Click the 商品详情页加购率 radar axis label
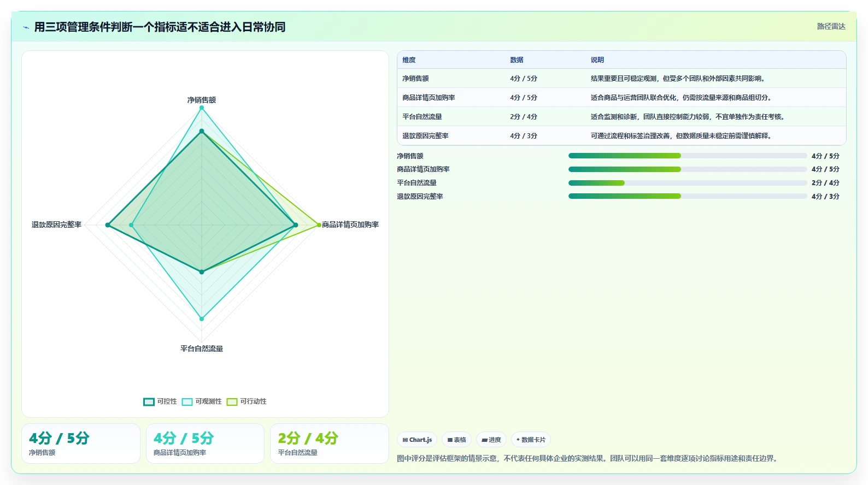The height and width of the screenshot is (485, 868). [350, 224]
